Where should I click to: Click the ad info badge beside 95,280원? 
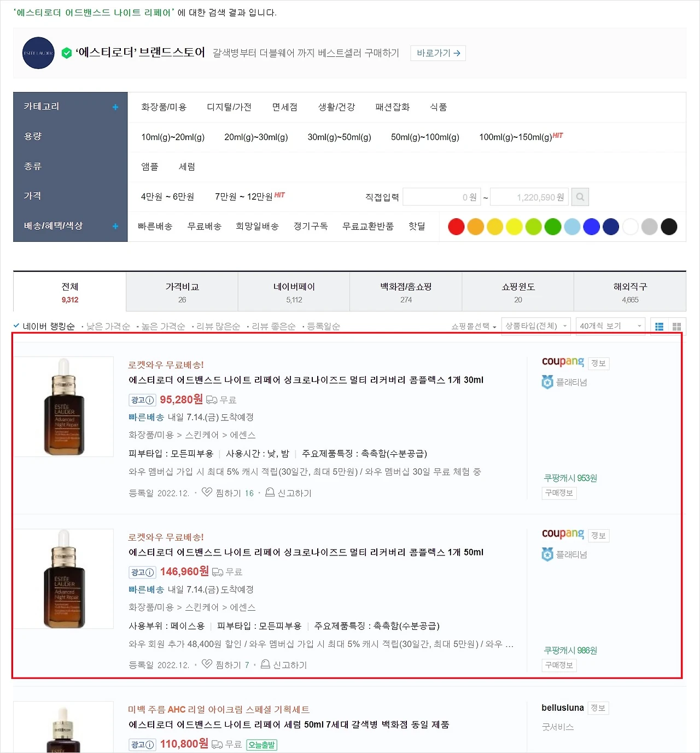(x=142, y=400)
